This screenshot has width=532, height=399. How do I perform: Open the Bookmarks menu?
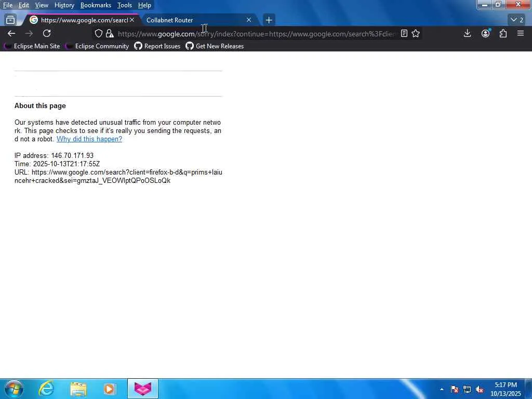coord(96,5)
